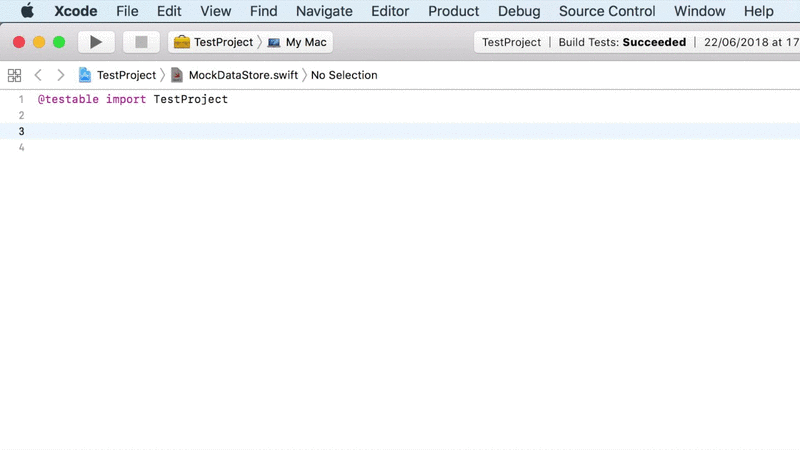Open the No Selection symbol list

point(344,75)
